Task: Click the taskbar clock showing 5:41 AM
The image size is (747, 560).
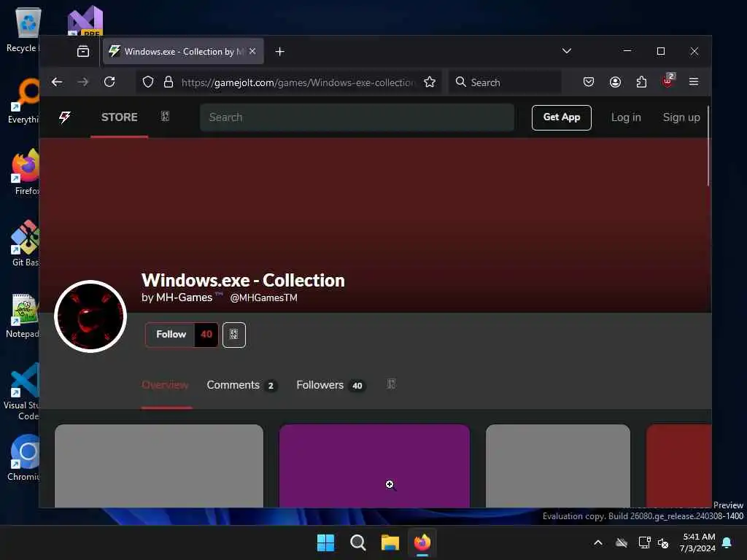Action: pyautogui.click(x=697, y=542)
